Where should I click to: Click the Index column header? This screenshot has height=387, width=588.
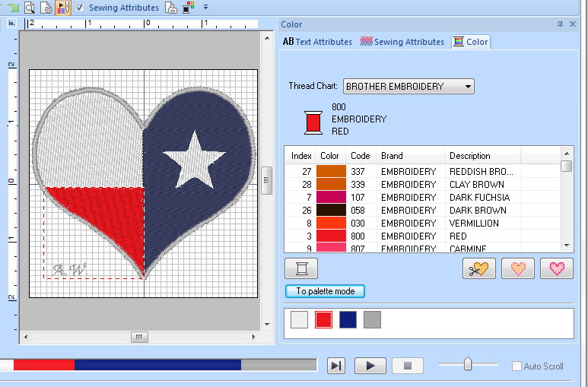point(301,156)
